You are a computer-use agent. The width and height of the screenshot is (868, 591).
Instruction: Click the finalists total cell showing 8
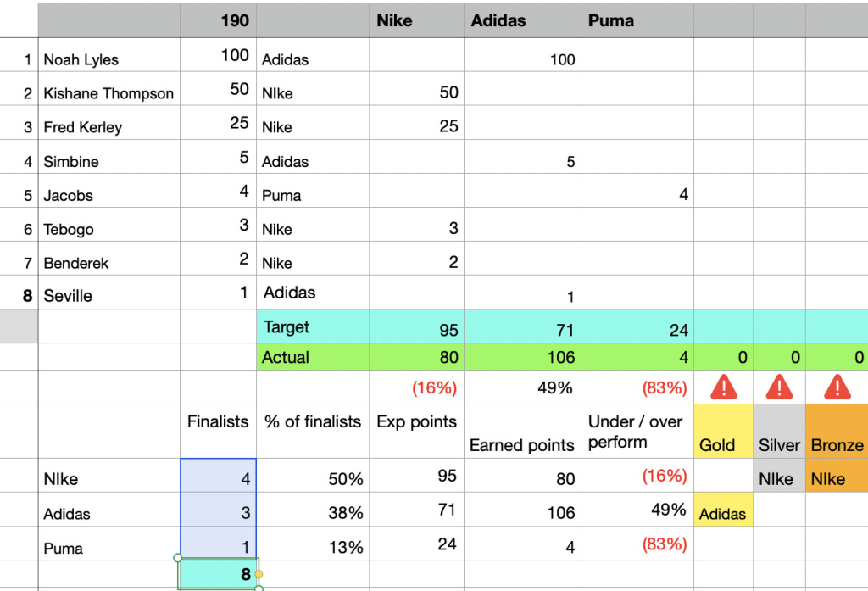pos(218,574)
